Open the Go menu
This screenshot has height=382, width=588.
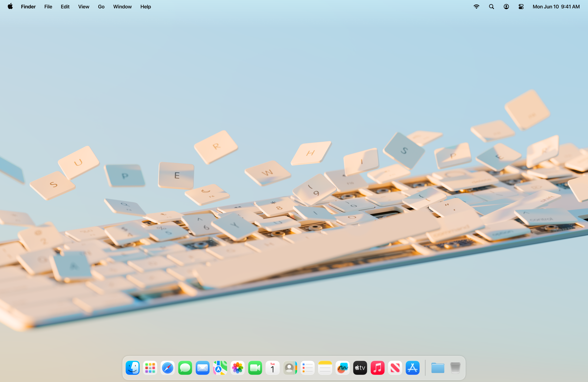tap(101, 7)
